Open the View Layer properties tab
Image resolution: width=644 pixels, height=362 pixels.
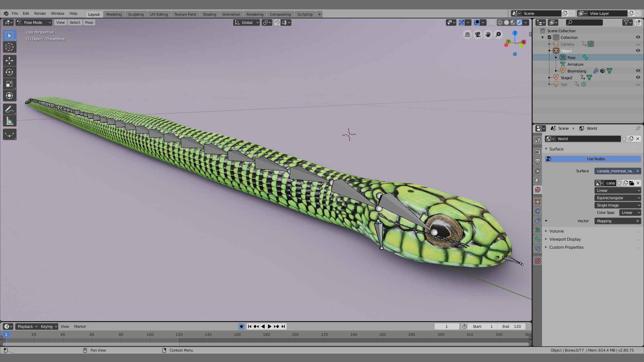538,171
